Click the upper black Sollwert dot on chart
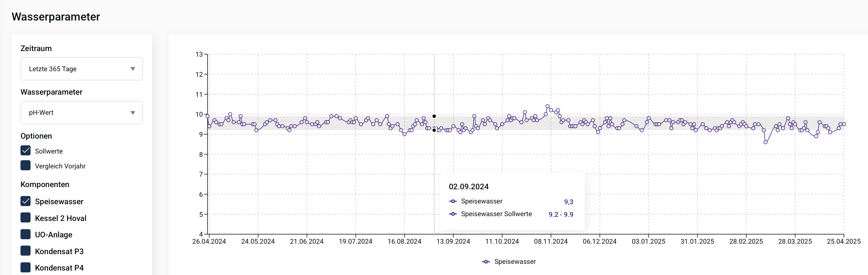Screen dimensions: 868x275 pos(434,116)
